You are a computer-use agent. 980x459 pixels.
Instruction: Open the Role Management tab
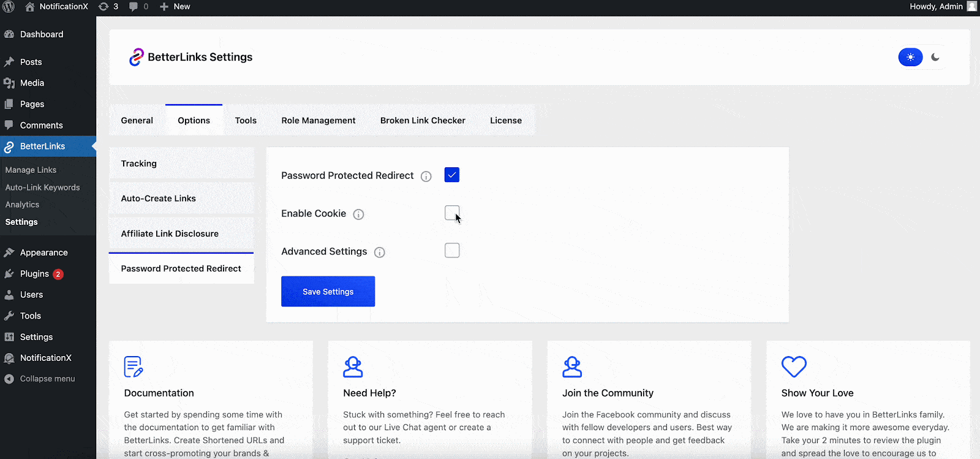[318, 120]
